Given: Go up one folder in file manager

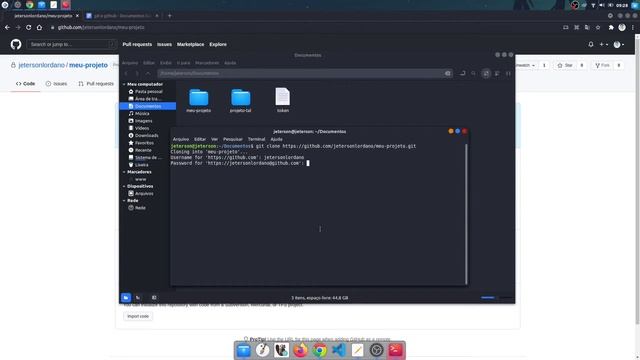Looking at the screenshot, I should [148, 73].
